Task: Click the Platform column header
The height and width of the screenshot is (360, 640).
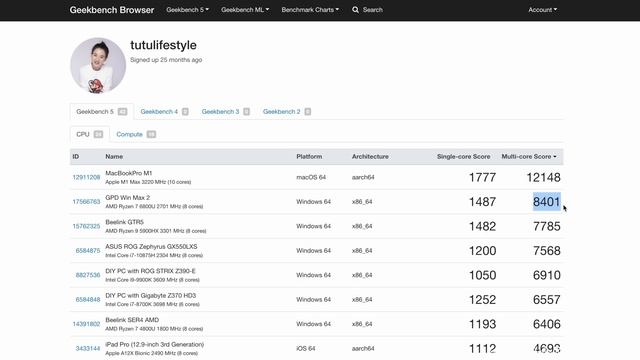Action: (x=309, y=156)
